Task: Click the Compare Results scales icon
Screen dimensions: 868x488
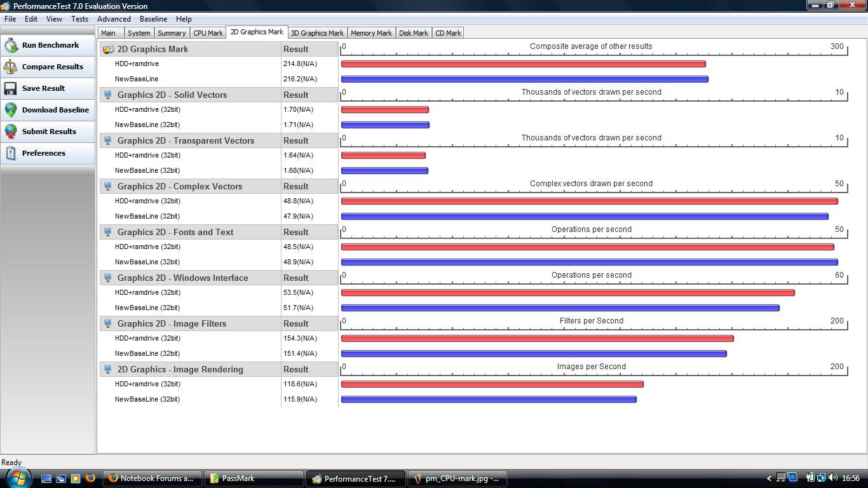Action: click(x=11, y=67)
